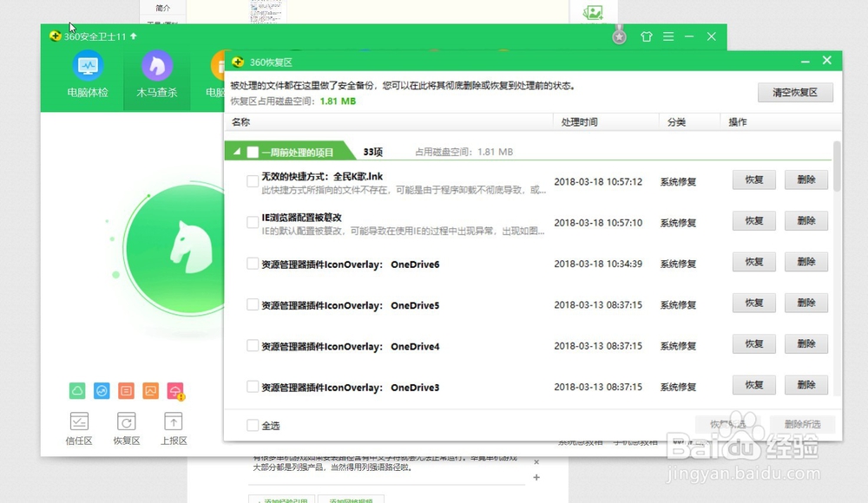The width and height of the screenshot is (868, 503).
Task: Switch to the 恢复区 (Recovery Zone) tab
Action: pos(126,427)
